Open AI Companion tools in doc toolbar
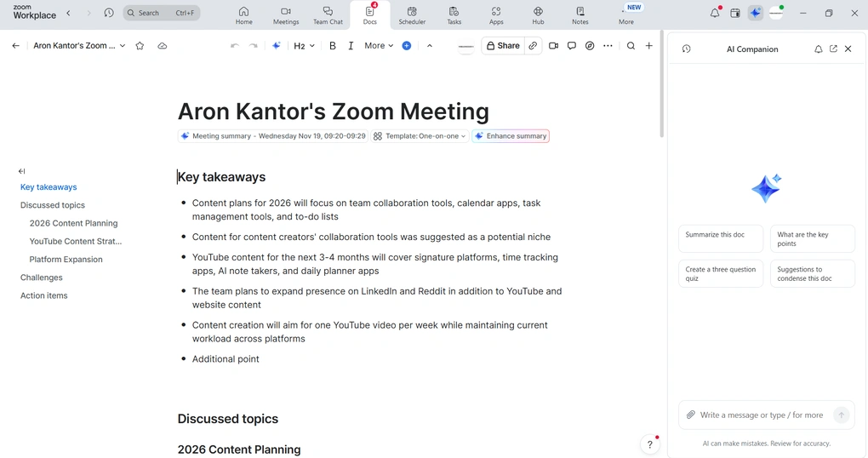Viewport: 868px width, 458px height. (x=277, y=46)
